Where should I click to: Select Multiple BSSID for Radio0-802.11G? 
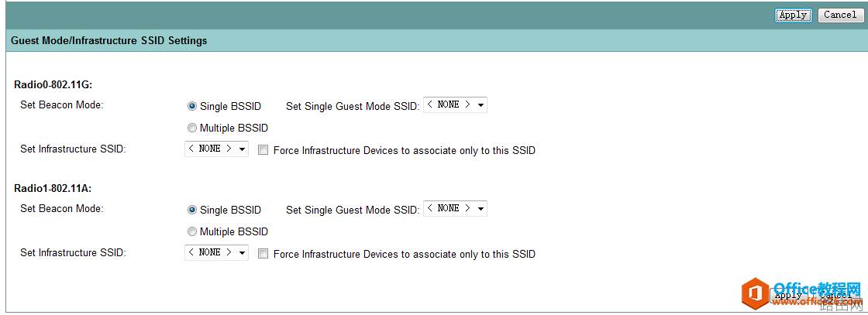click(192, 128)
